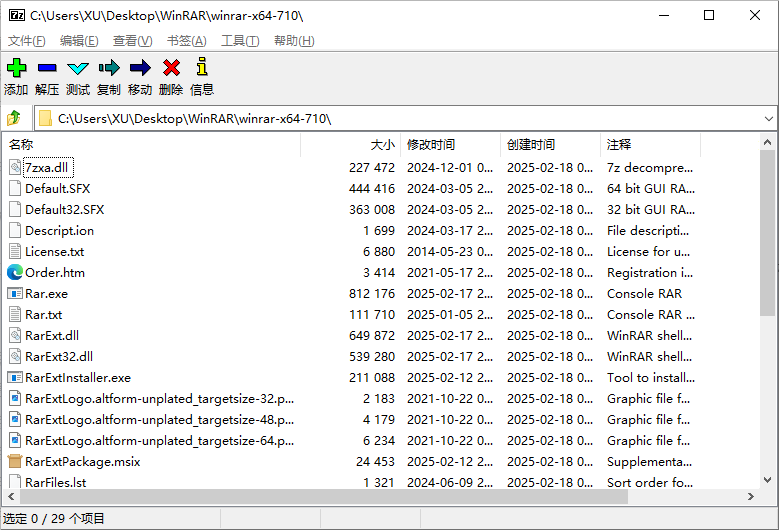Select the file name Order.htm

(x=55, y=273)
